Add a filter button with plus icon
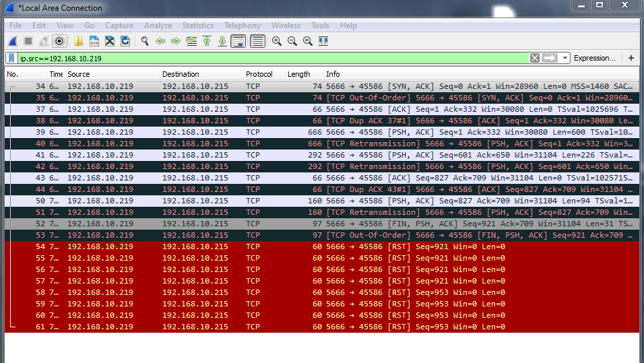 click(631, 59)
